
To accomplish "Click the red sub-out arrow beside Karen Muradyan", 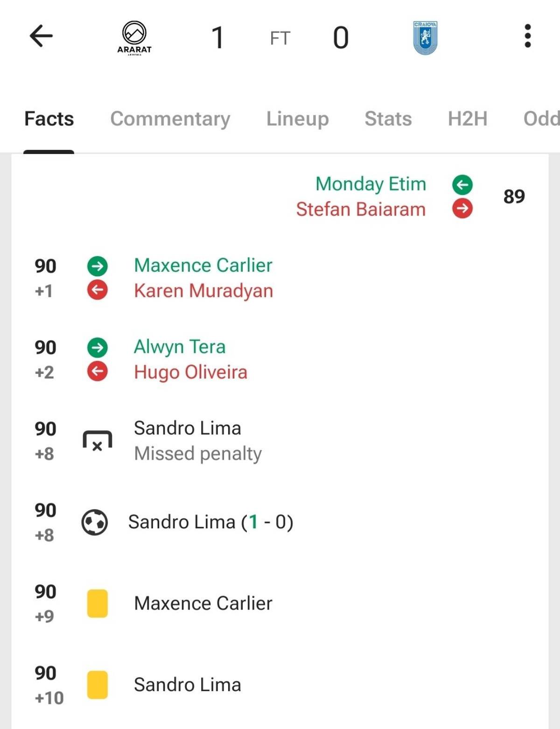I will point(98,290).
